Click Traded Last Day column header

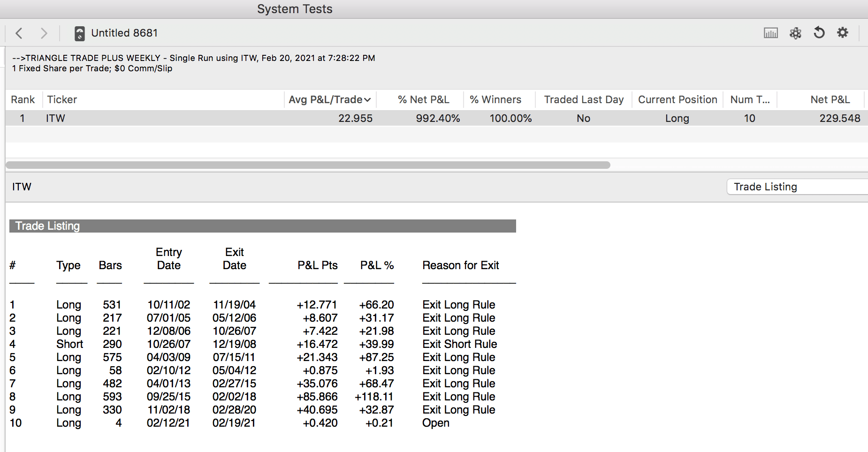click(584, 99)
